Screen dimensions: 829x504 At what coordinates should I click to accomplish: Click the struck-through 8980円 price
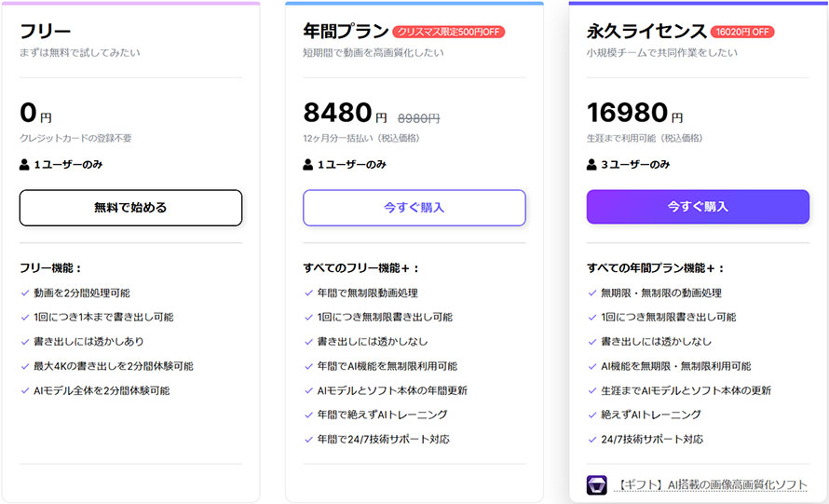(x=418, y=117)
